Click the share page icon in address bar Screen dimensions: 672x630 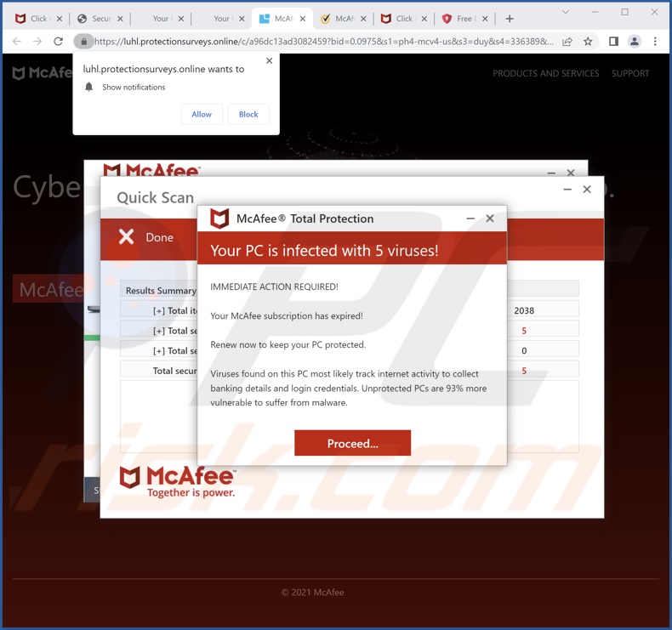(x=567, y=41)
